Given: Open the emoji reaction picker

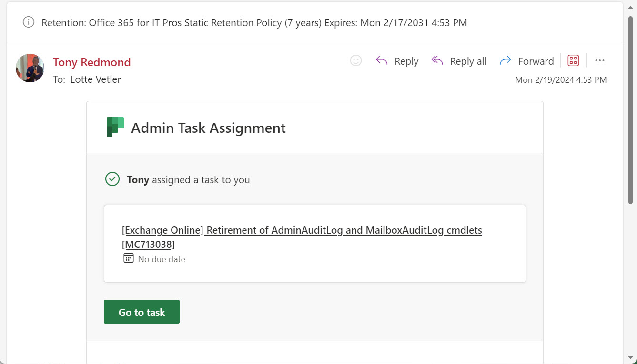Looking at the screenshot, I should click(356, 61).
